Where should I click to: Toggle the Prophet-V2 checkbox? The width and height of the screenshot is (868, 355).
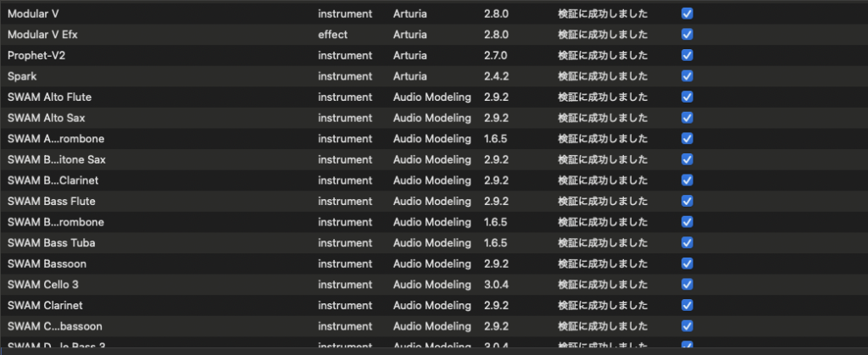687,56
